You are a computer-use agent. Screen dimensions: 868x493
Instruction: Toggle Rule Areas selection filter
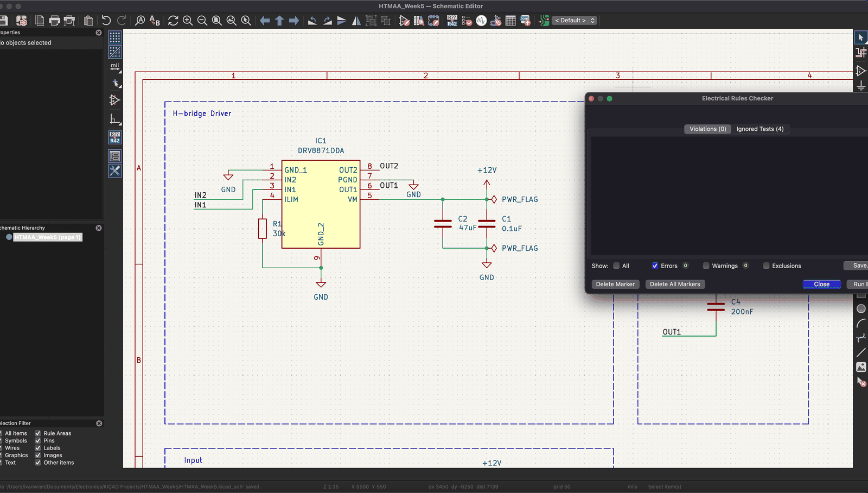click(38, 433)
